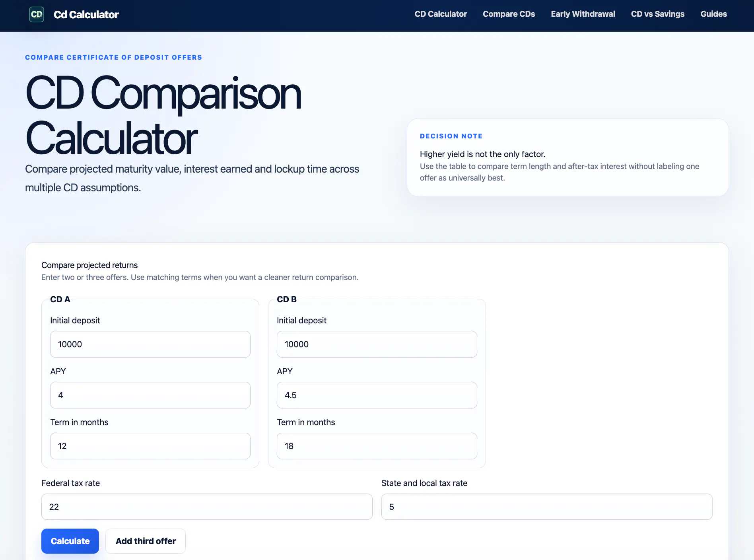Click the CD logo icon in header
Screen dimensions: 754x560
(x=37, y=15)
